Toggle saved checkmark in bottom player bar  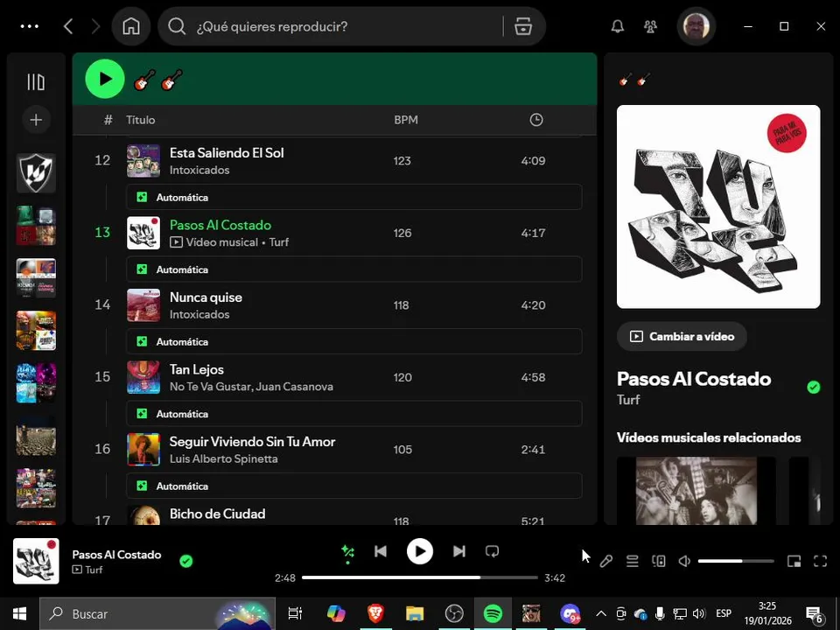185,561
